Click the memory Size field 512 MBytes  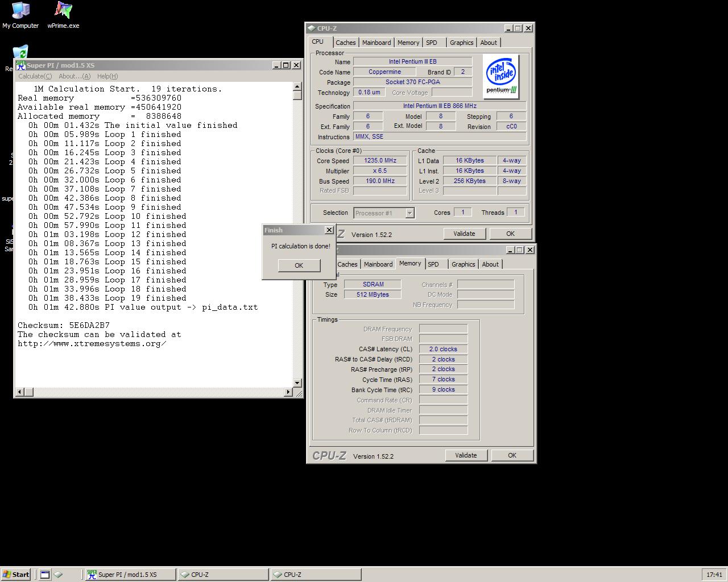pyautogui.click(x=373, y=294)
